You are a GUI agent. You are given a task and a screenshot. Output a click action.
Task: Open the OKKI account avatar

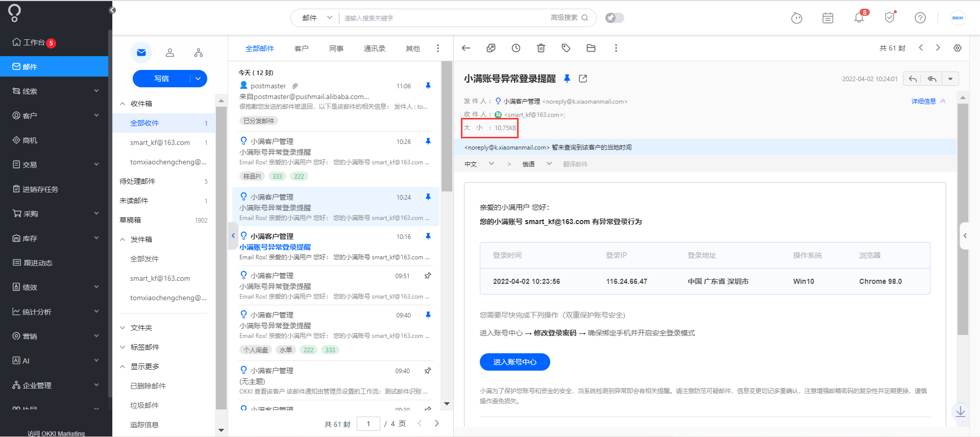point(958,18)
